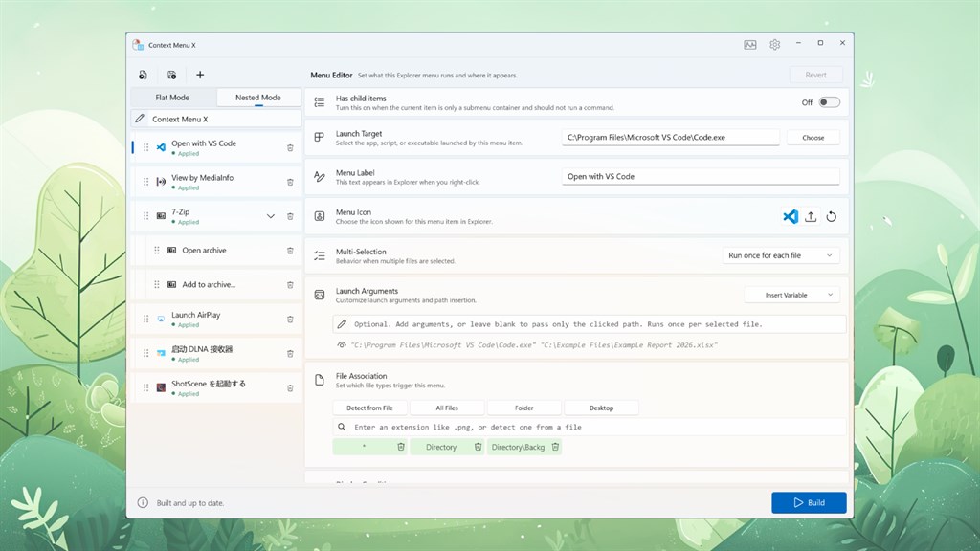Open the Run once for each file dropdown
This screenshot has height=551, width=980.
tap(781, 255)
